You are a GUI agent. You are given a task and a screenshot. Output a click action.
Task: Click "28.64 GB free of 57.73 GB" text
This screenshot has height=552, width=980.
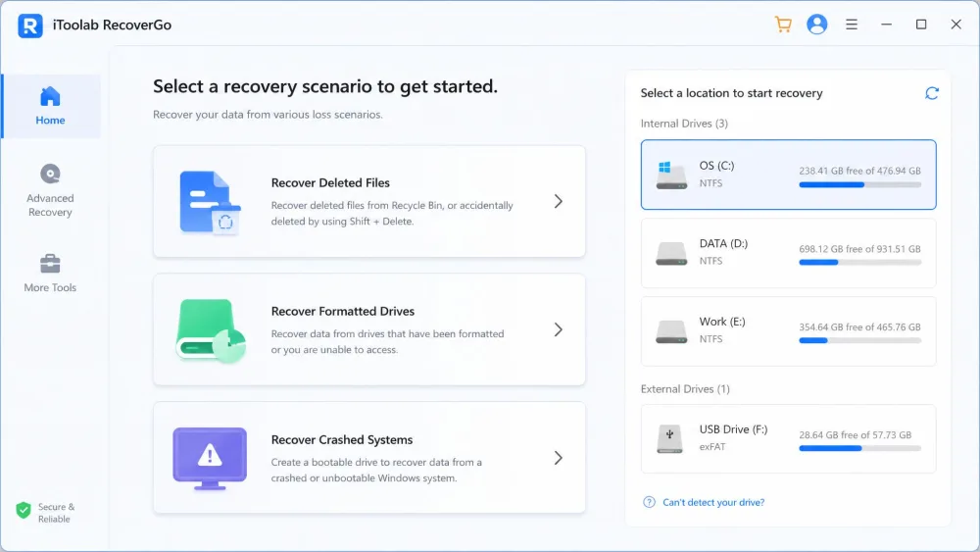[855, 434]
